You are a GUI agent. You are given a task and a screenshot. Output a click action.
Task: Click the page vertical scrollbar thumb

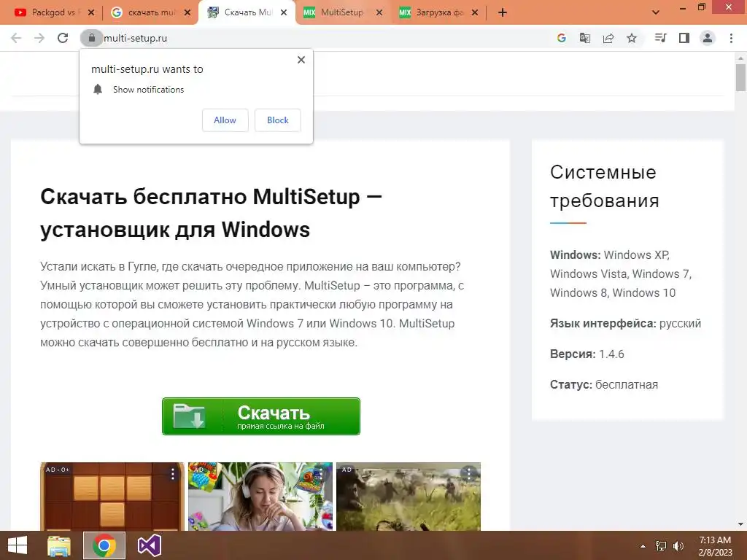click(740, 77)
